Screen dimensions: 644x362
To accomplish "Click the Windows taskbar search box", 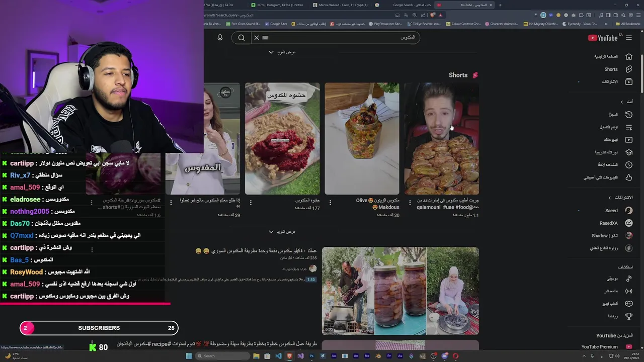I will 222,356.
